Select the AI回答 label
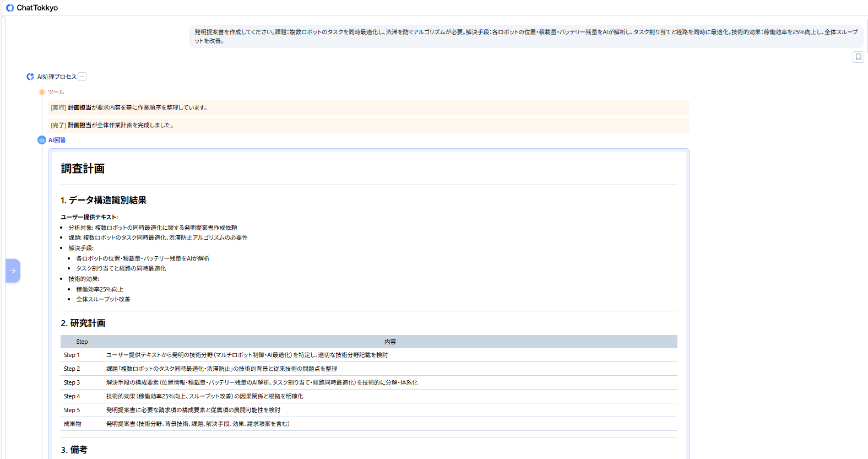Screen dimensions: 868x459 [x=57, y=140]
